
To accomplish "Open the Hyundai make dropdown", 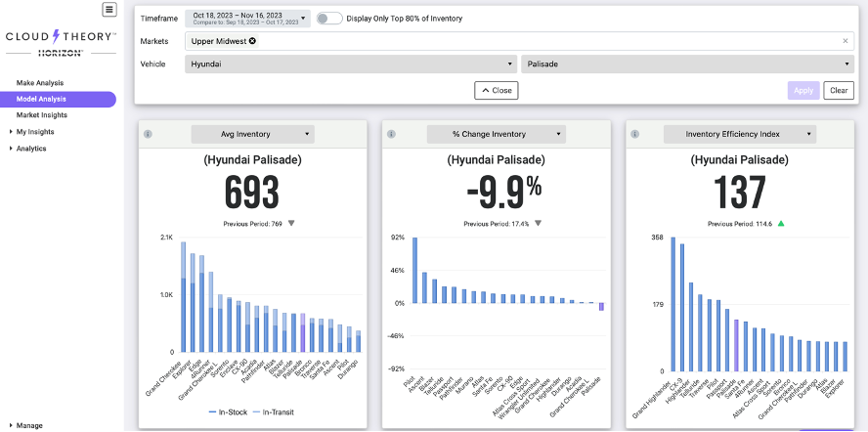I will click(351, 64).
